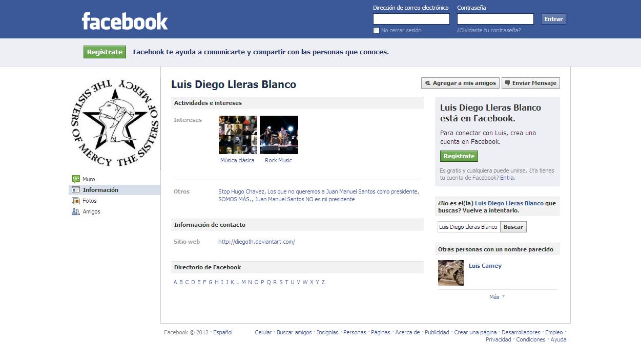Screen dimensions: 641x364
Task: Click Agregar a mis amigos button
Action: (x=461, y=83)
